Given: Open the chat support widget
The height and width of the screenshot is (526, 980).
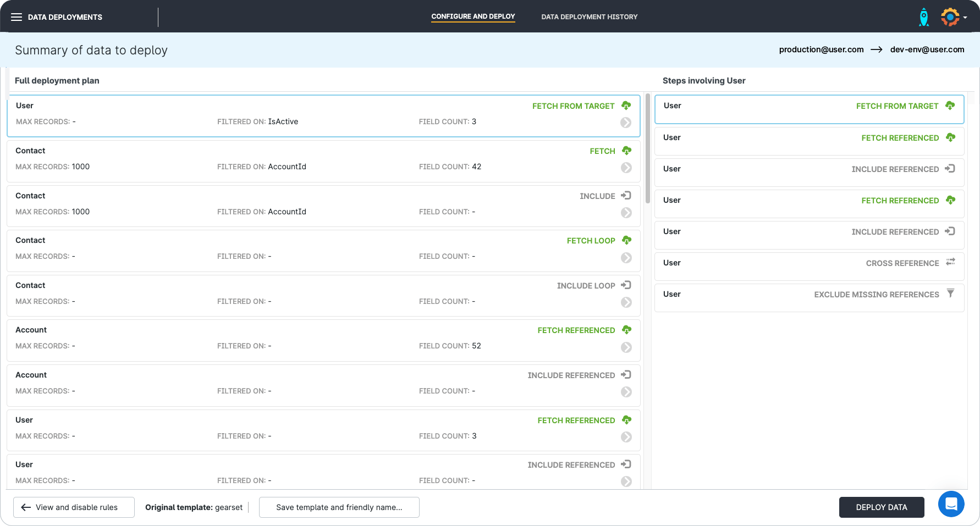Looking at the screenshot, I should [x=951, y=503].
